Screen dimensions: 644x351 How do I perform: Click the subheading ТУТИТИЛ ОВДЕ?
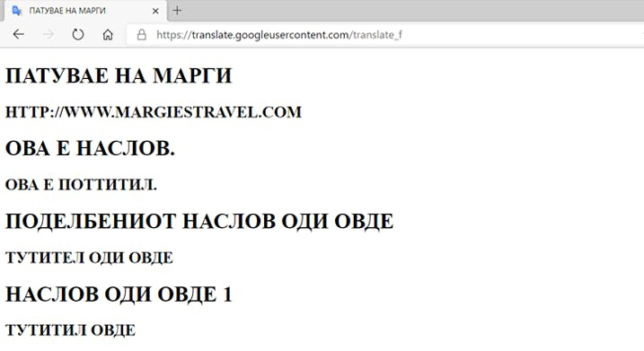tap(70, 330)
